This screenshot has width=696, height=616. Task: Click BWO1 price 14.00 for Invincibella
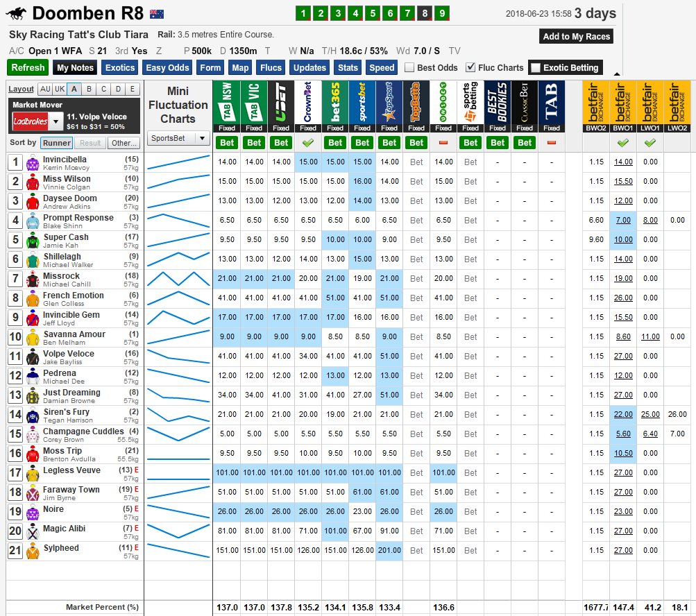point(623,162)
